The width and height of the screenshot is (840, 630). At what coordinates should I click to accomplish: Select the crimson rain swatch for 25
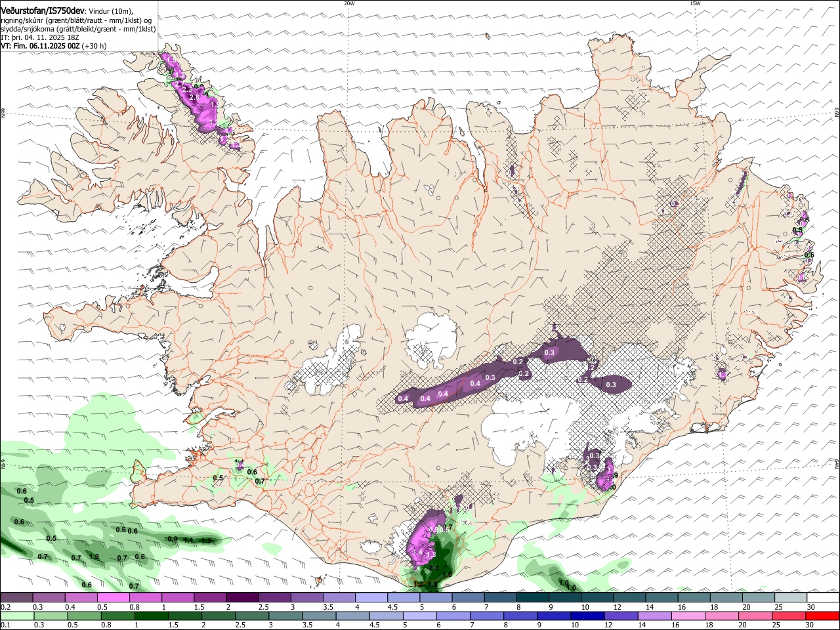point(789,616)
